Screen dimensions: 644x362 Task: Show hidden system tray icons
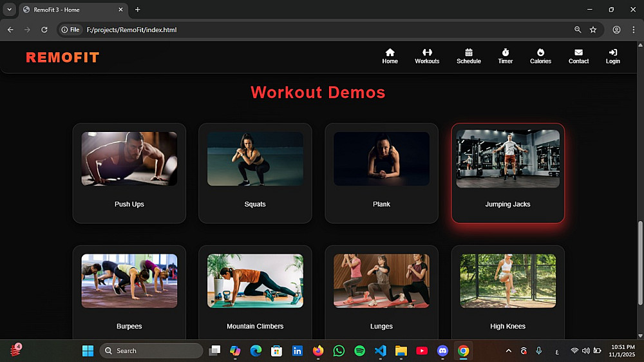coord(509,351)
